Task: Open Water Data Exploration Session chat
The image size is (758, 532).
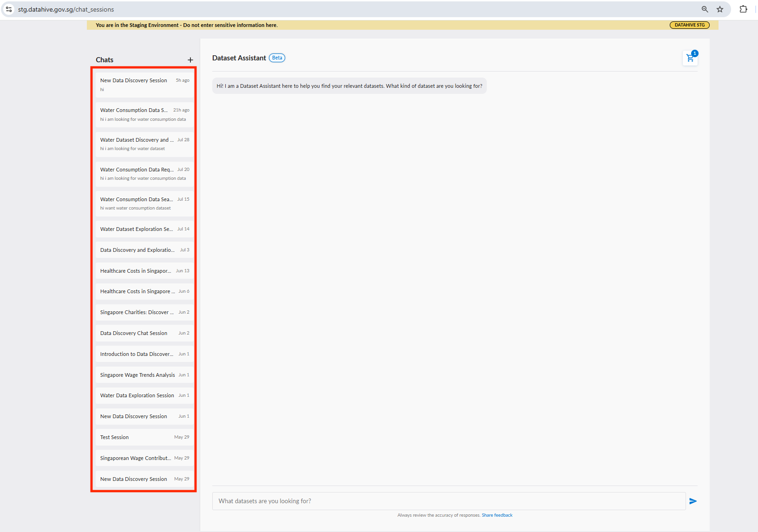Action: [x=144, y=395]
